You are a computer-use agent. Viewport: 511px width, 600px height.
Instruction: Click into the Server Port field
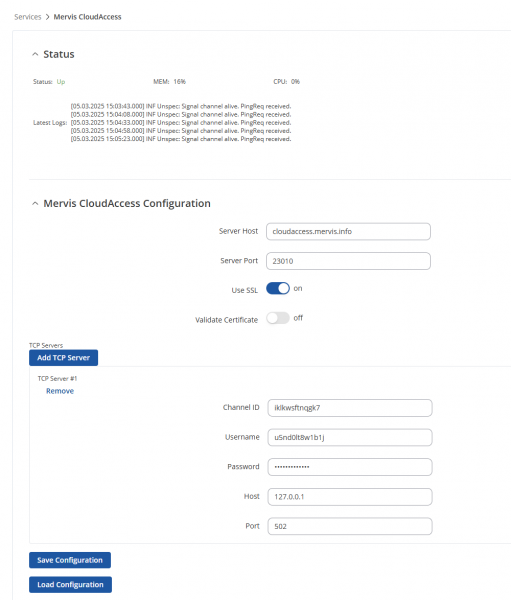coord(348,261)
